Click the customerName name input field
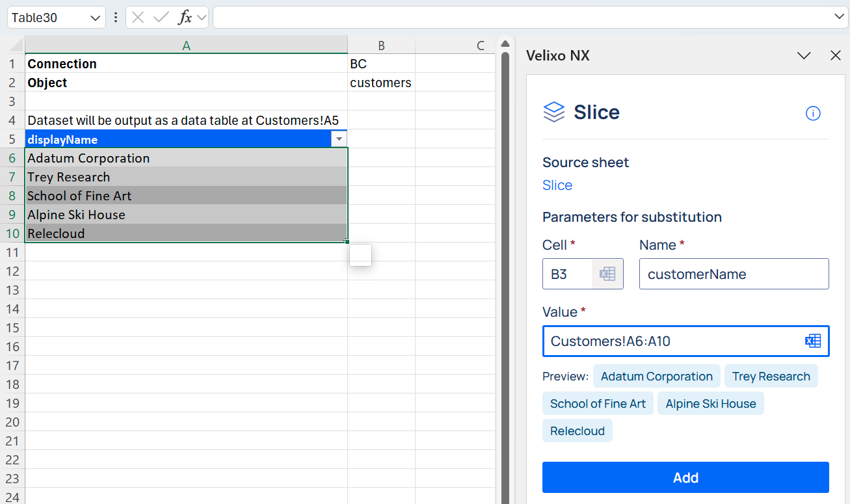This screenshot has width=850, height=504. [734, 274]
